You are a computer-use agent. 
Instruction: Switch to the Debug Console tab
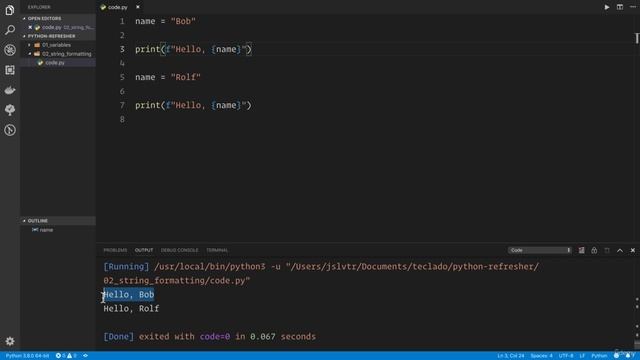click(179, 250)
